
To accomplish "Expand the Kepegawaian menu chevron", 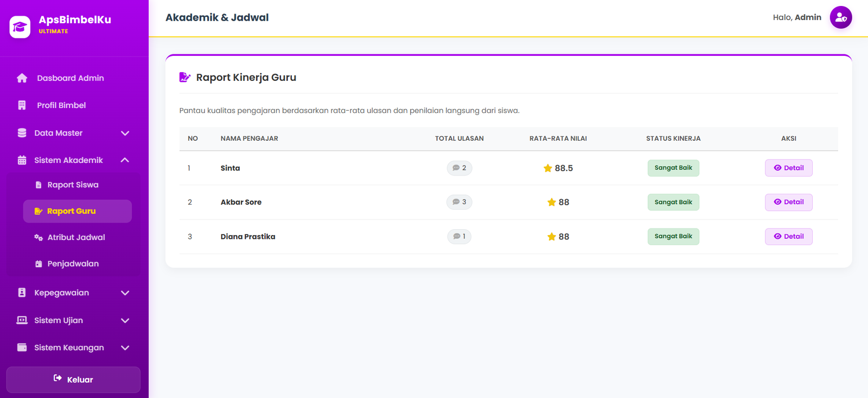I will [x=125, y=293].
